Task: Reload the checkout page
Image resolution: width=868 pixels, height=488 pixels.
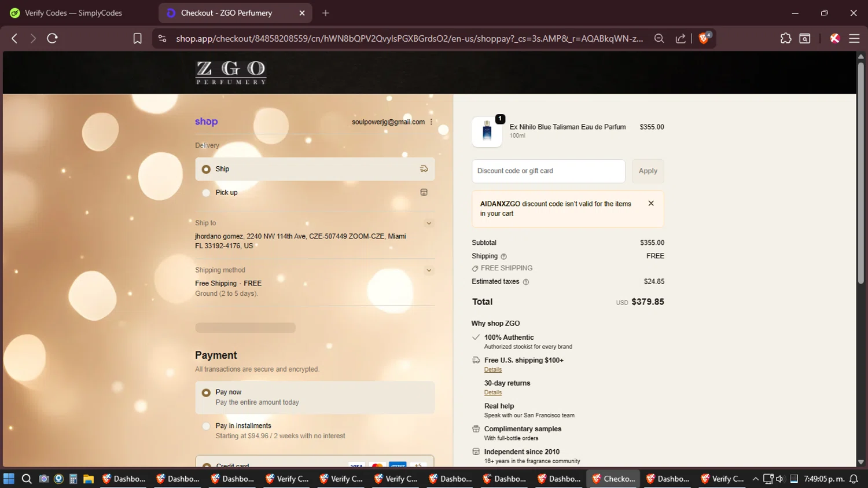Action: [x=52, y=38]
